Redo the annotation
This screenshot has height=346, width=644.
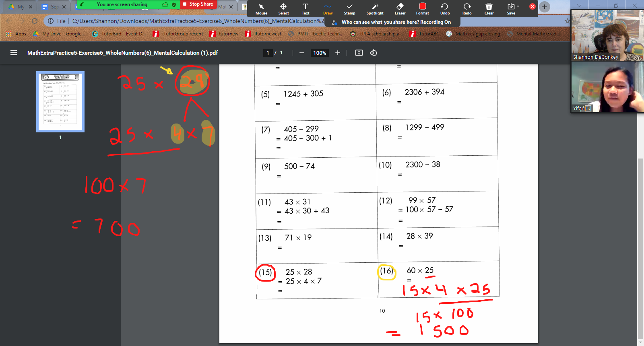(467, 8)
